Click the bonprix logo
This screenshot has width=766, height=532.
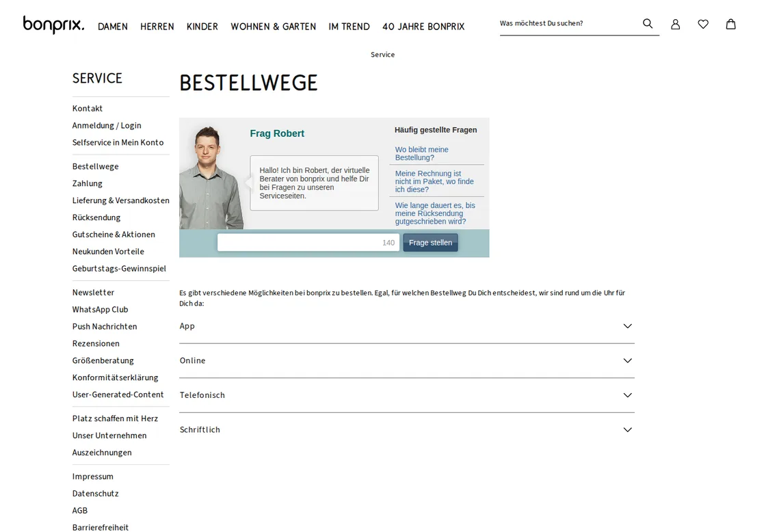click(x=54, y=25)
